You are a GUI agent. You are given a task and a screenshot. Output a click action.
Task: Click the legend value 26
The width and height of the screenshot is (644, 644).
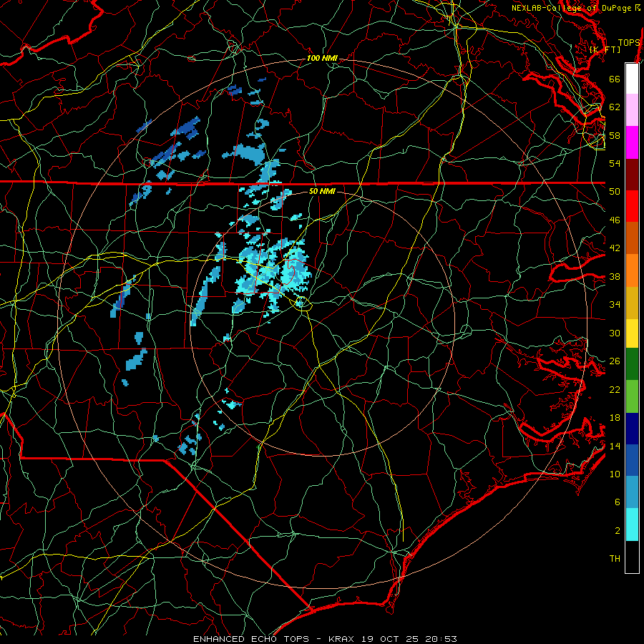tap(615, 361)
